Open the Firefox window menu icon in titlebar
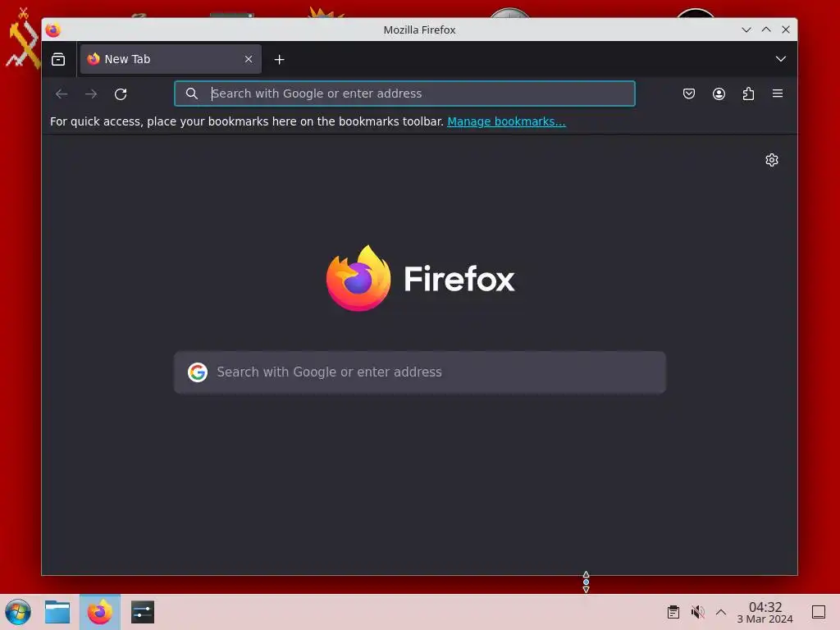 pos(53,30)
